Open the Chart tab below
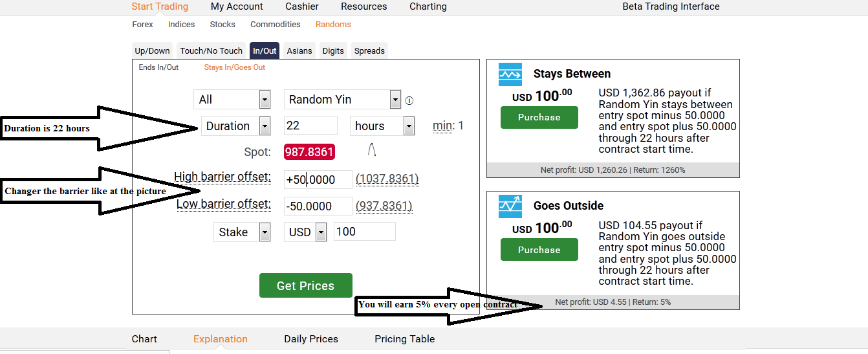The width and height of the screenshot is (868, 354). [144, 338]
